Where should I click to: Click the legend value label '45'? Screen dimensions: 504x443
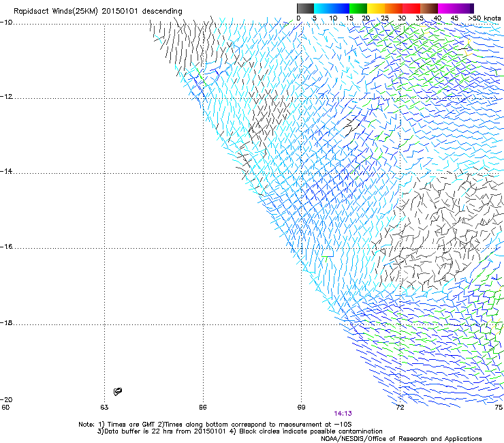[x=454, y=18]
